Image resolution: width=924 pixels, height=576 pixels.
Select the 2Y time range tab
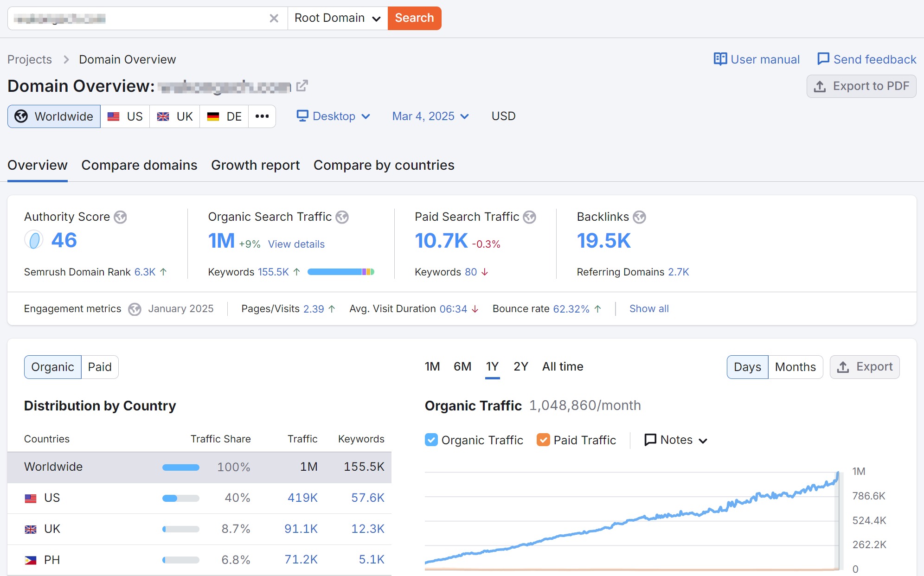(x=520, y=366)
